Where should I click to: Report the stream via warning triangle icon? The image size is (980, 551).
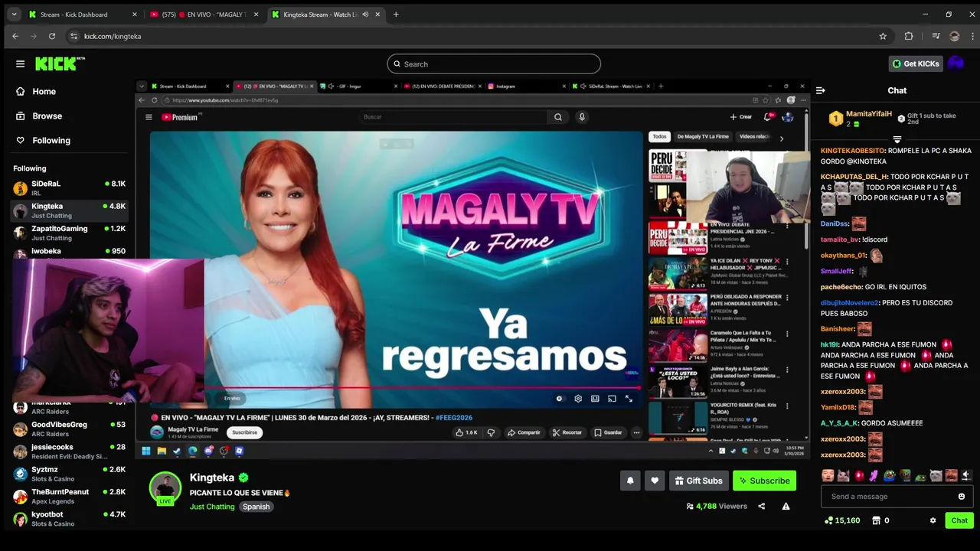[786, 506]
